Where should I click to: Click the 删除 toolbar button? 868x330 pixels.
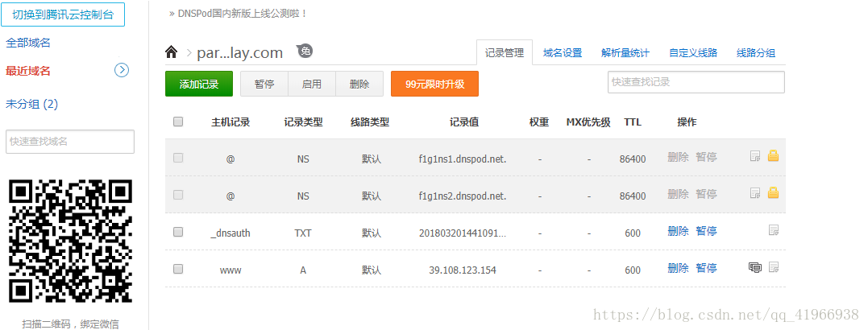[x=359, y=84]
